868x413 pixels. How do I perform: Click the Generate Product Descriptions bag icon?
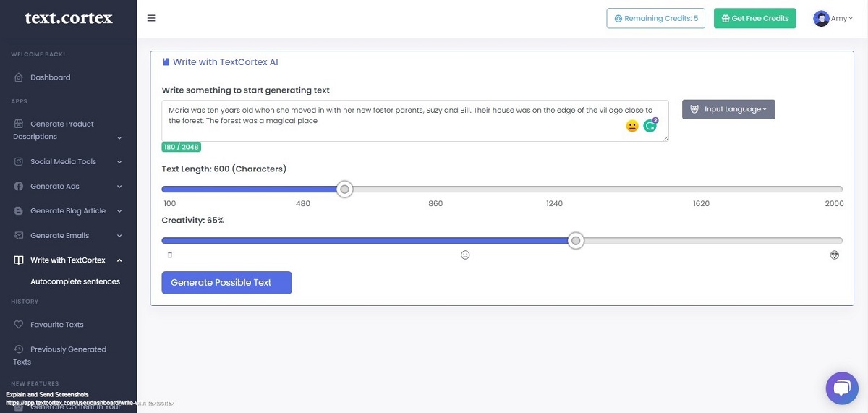(19, 124)
